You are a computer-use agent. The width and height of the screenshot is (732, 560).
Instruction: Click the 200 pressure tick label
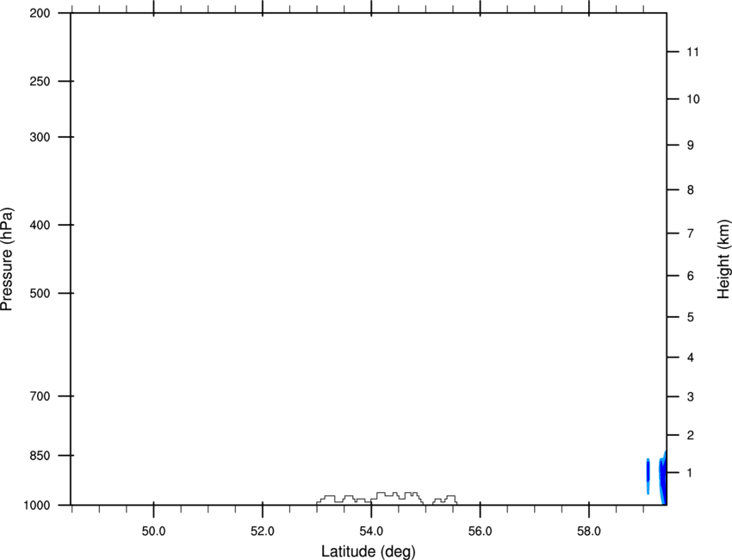tap(40, 13)
